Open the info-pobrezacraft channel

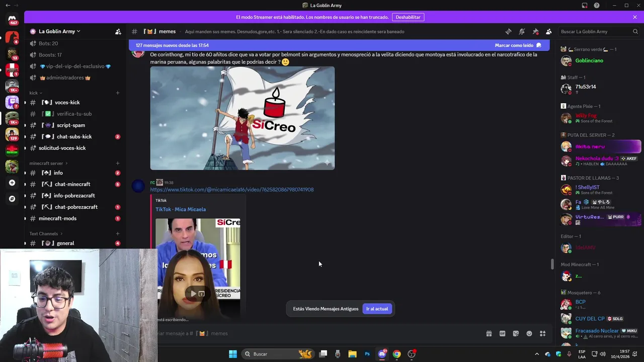coord(74,196)
